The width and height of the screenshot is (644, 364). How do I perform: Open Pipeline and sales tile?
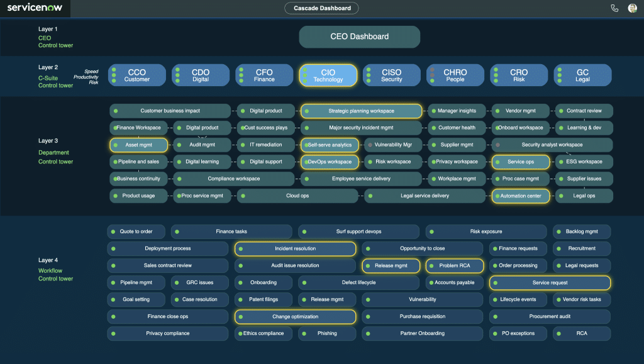tap(138, 162)
